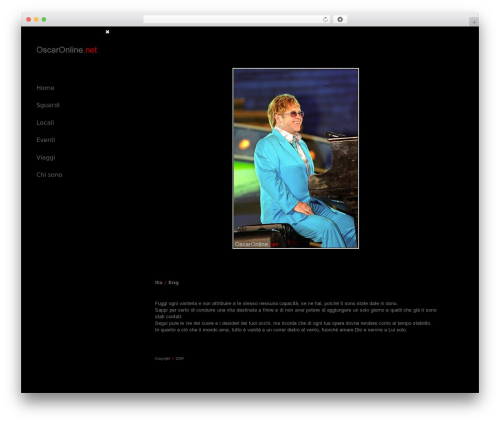Open the Chi sono menu item
Viewport: 500px width, 423px height.
[49, 175]
